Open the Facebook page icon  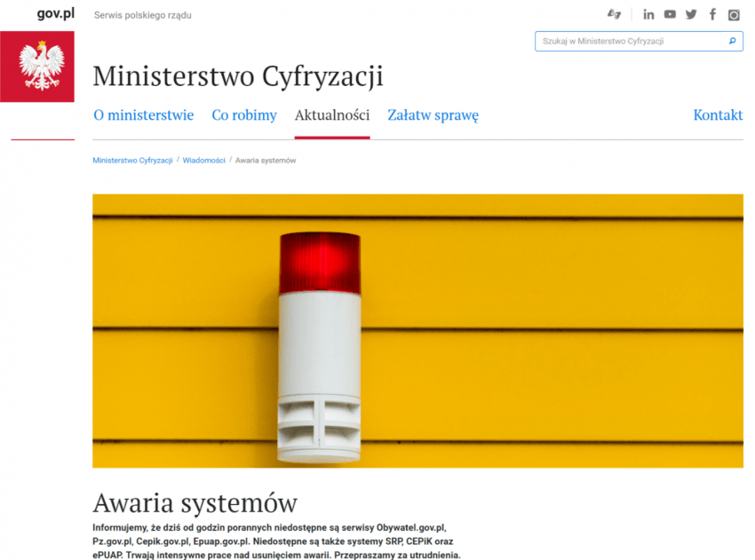coord(712,14)
